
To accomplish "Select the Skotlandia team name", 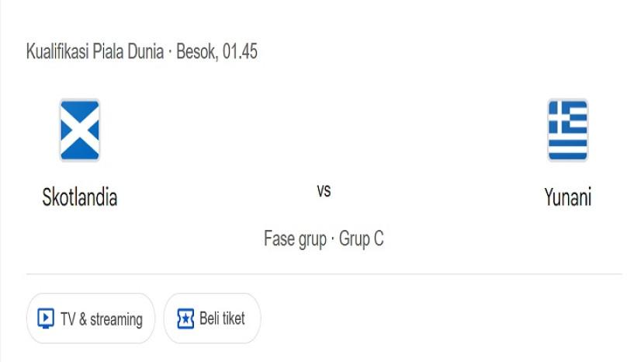I will 80,197.
